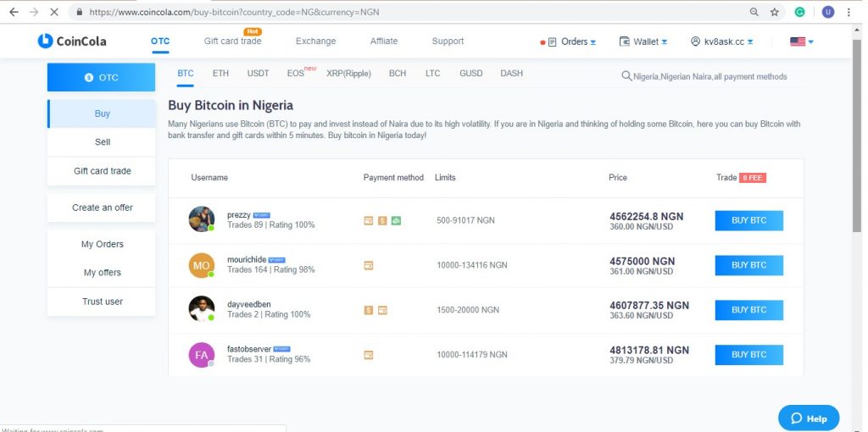This screenshot has width=868, height=432.
Task: Click the blue OTC sidebar button
Action: (x=102, y=77)
